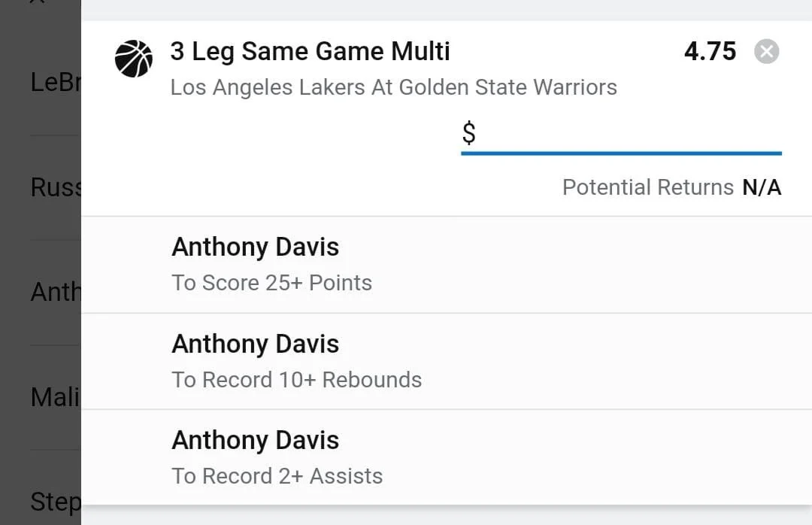The image size is (812, 525).
Task: Select the partially hidden Anth player row
Action: click(x=54, y=292)
